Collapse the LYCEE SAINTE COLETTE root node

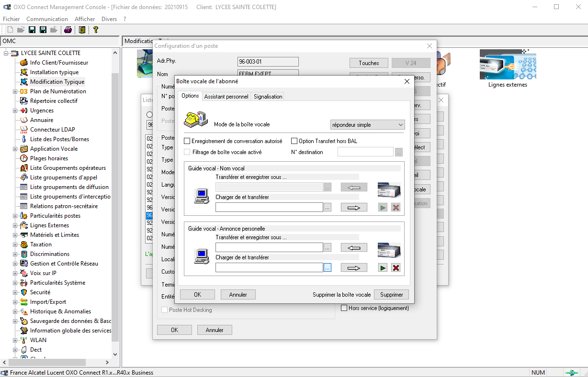coord(6,53)
